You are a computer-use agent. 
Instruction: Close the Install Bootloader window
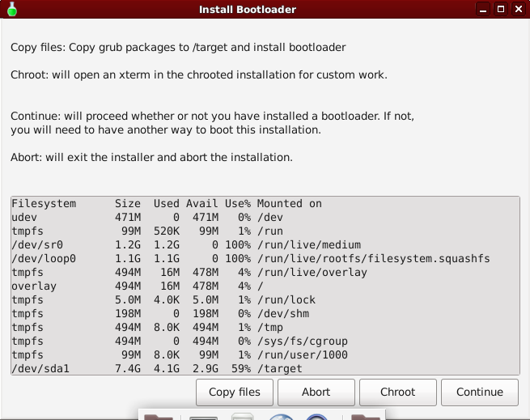pyautogui.click(x=518, y=9)
